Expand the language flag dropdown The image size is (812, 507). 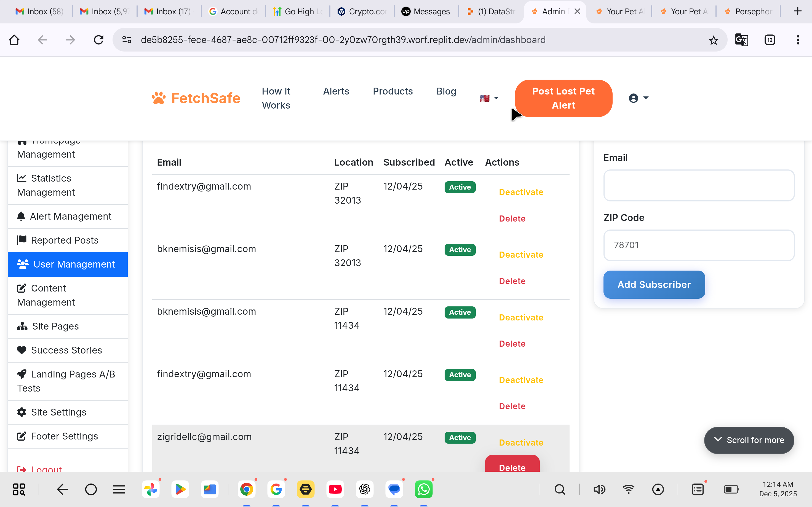pyautogui.click(x=489, y=98)
